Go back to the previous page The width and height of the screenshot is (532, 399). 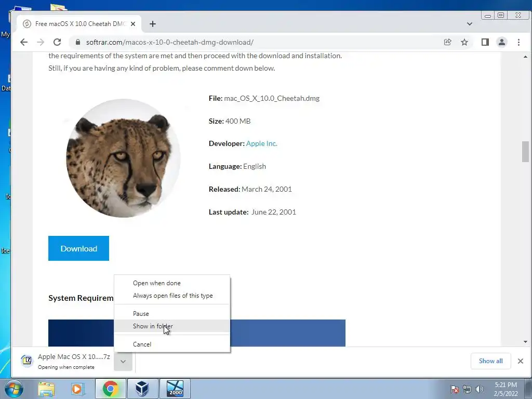coord(24,42)
